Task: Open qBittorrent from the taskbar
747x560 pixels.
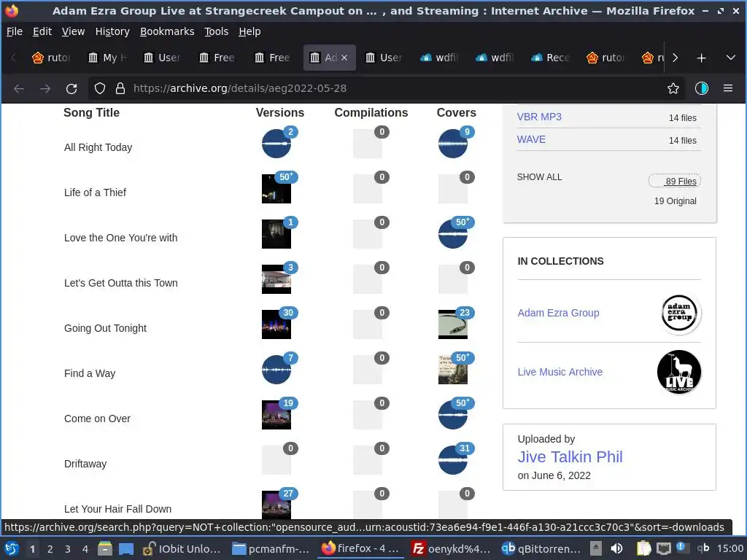Action: coord(541,549)
